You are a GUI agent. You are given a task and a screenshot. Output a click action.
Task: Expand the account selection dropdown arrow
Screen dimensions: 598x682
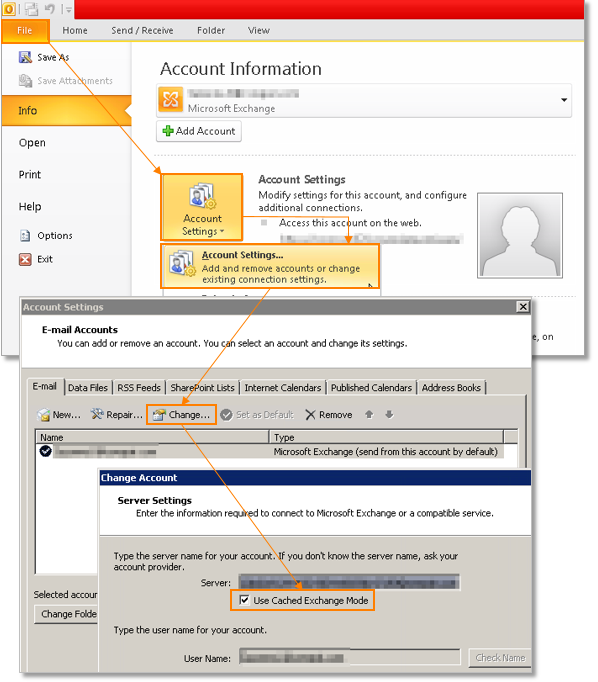click(564, 100)
